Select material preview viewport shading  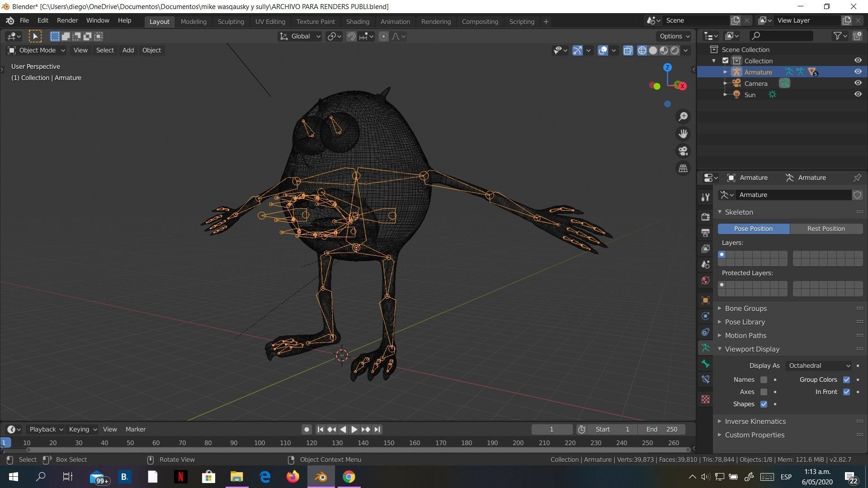pos(664,50)
